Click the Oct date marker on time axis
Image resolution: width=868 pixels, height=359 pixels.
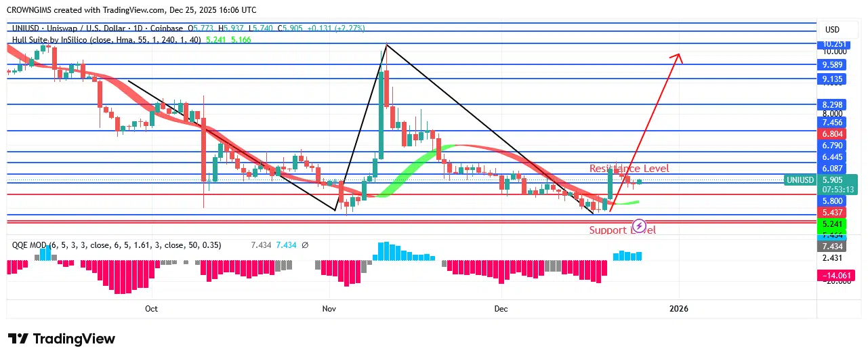(151, 308)
